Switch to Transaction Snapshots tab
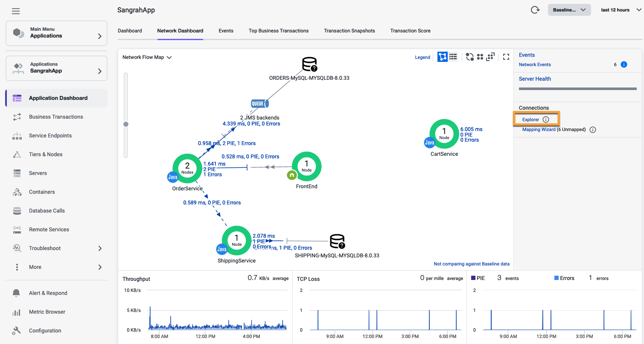This screenshot has width=644, height=344. coord(350,31)
